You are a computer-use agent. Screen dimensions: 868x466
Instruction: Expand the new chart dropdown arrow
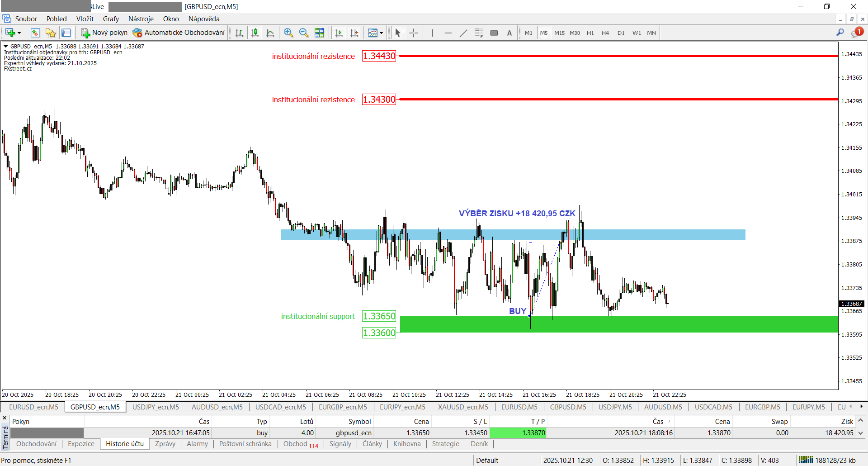[19, 33]
